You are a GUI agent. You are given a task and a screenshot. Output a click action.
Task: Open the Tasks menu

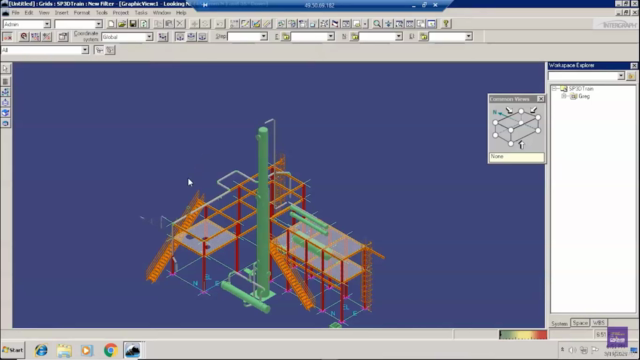click(x=141, y=13)
